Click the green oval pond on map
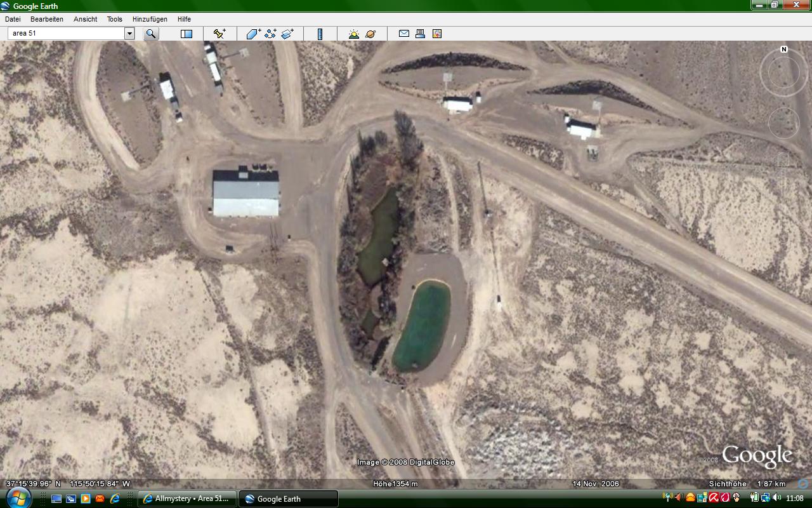Screen dimensions: 812x508 pos(422,326)
